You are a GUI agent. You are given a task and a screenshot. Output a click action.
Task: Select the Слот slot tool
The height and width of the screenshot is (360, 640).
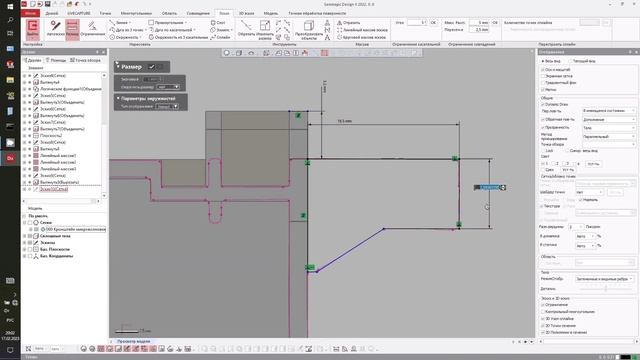218,23
